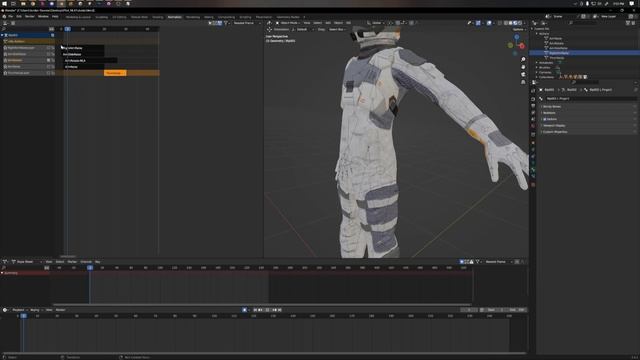This screenshot has height=360, width=640.
Task: Expand the Collections group in outliner
Action: coord(537,77)
